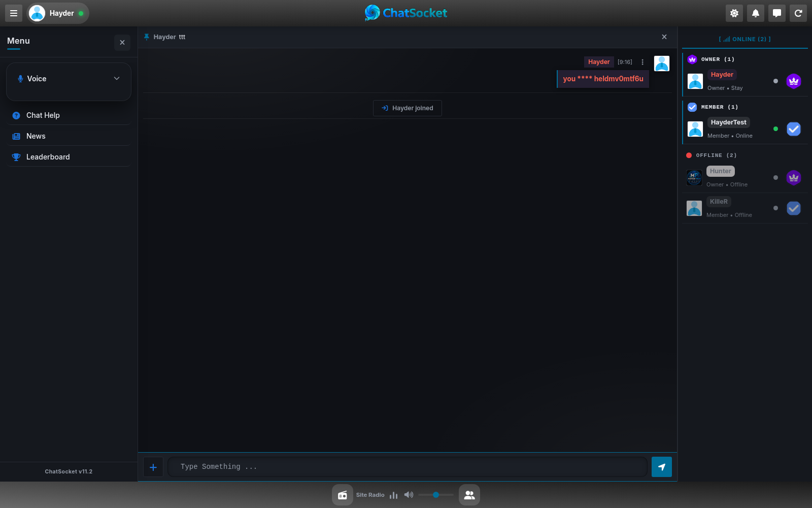This screenshot has height=508, width=812.
Task: Close the Menu sidebar
Action: pyautogui.click(x=122, y=43)
